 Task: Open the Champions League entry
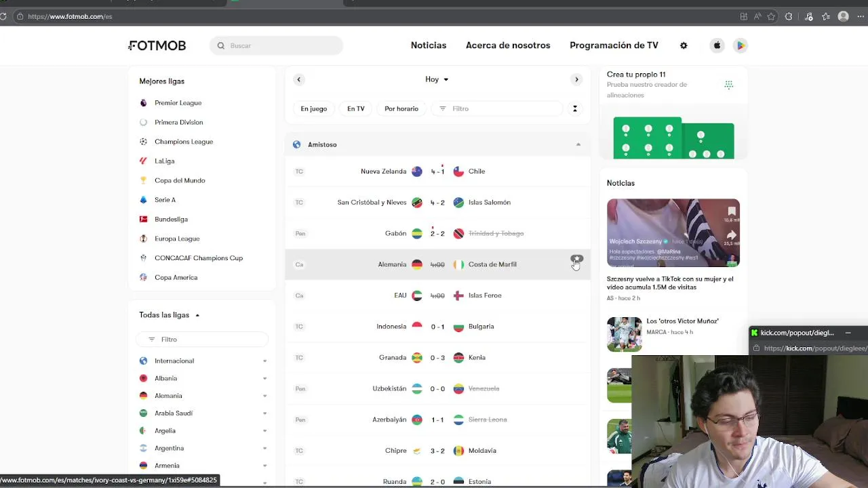tap(183, 142)
